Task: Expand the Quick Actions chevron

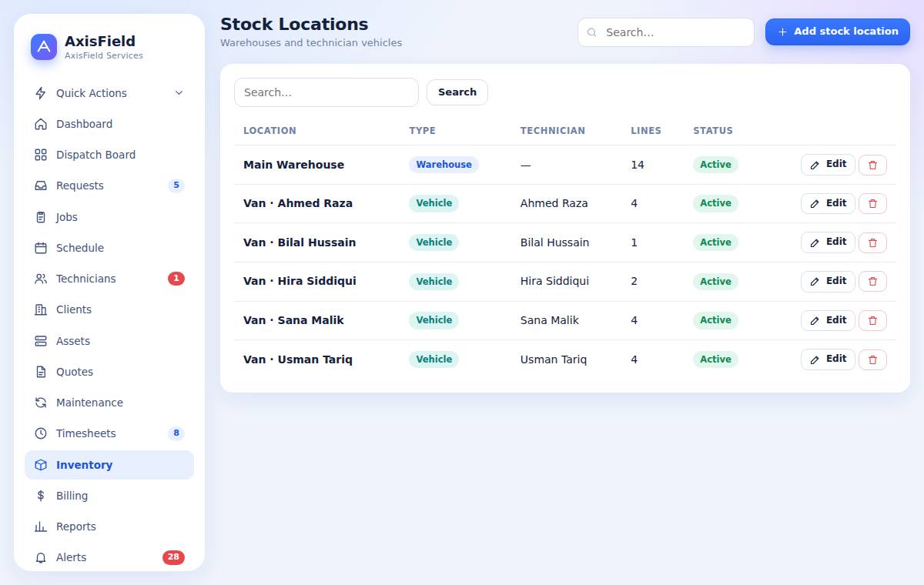Action: [x=179, y=93]
